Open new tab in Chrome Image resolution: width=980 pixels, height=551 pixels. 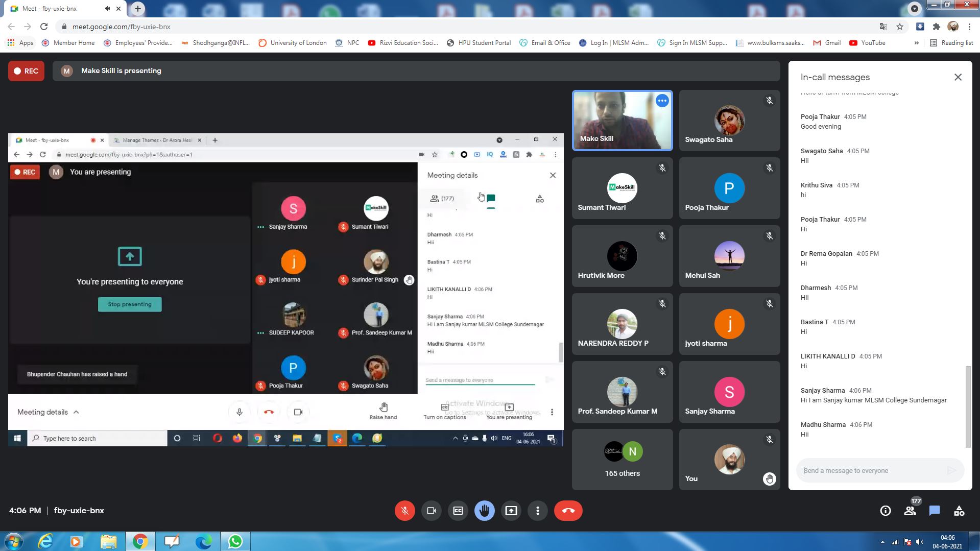click(137, 9)
